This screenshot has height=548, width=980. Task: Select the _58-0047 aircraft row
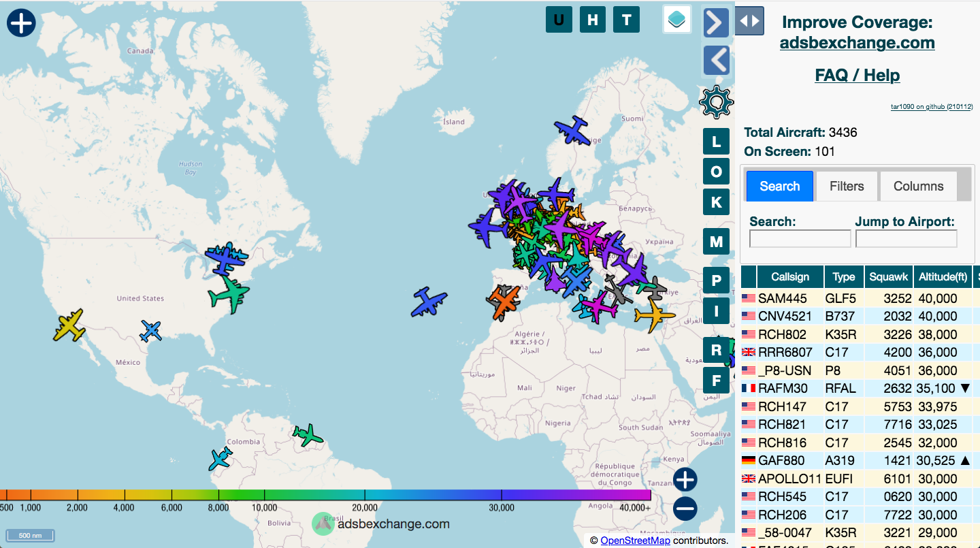pos(860,532)
